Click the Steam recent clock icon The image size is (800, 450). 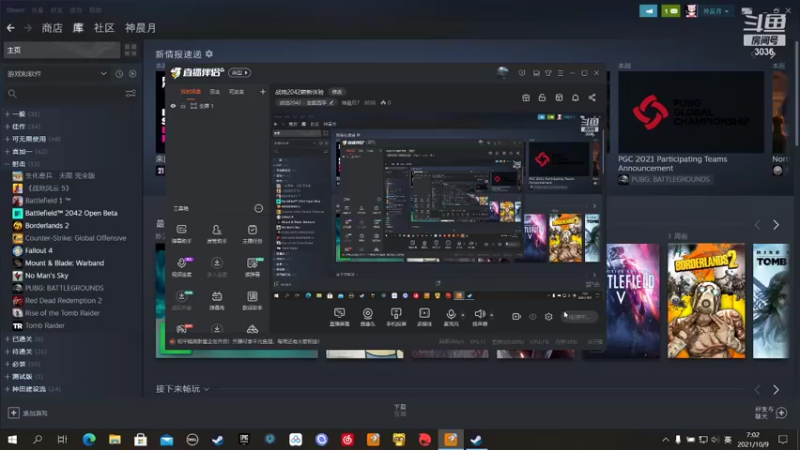[119, 74]
